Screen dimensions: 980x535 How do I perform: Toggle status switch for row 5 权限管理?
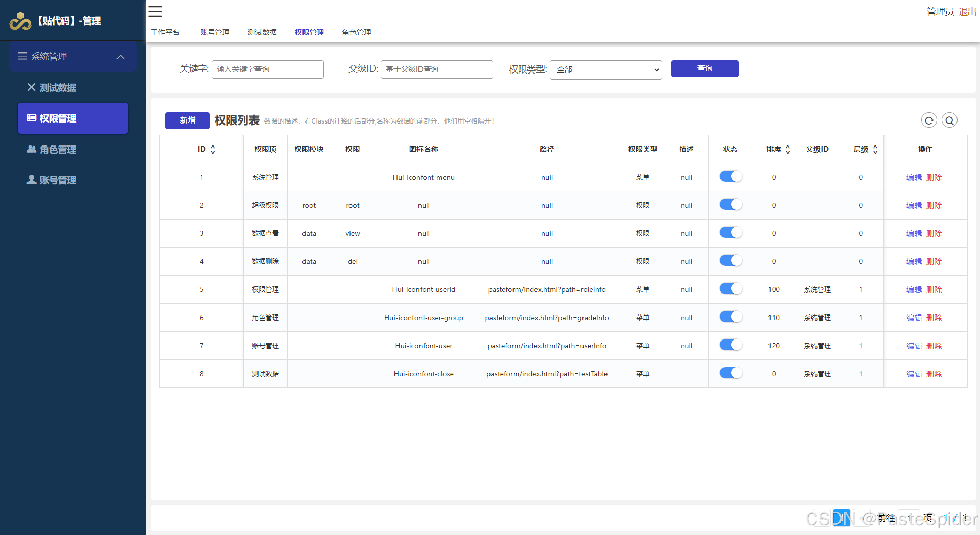pyautogui.click(x=731, y=289)
